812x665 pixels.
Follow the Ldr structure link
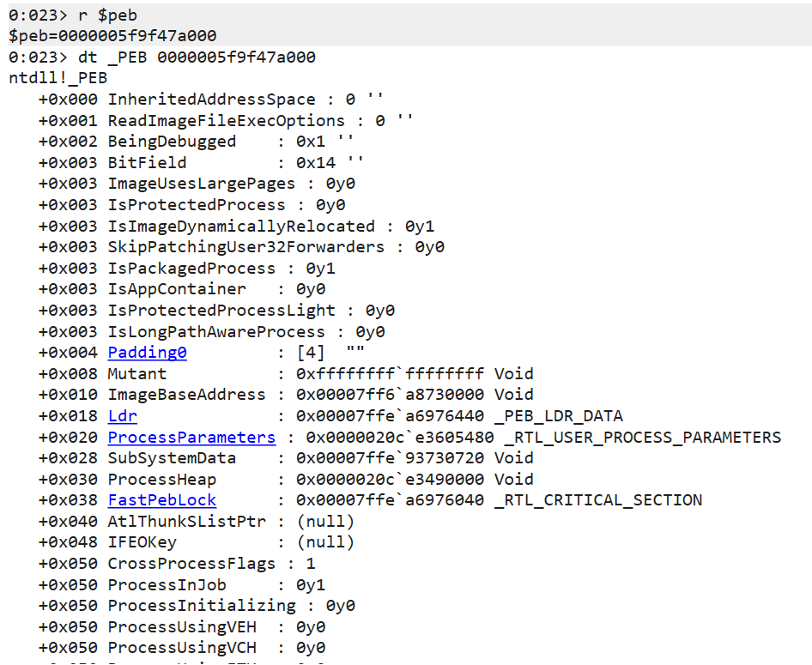pos(122,416)
